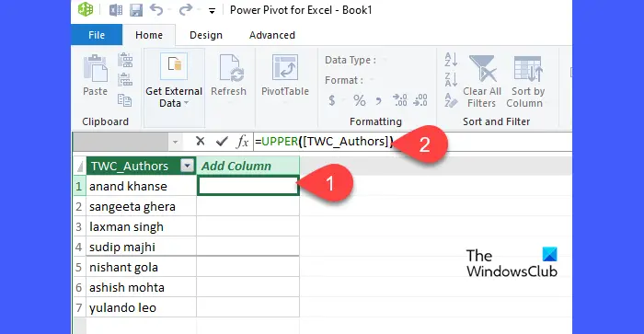The image size is (644, 334).
Task: Click the Paste button in Clipboard group
Action: 96,75
